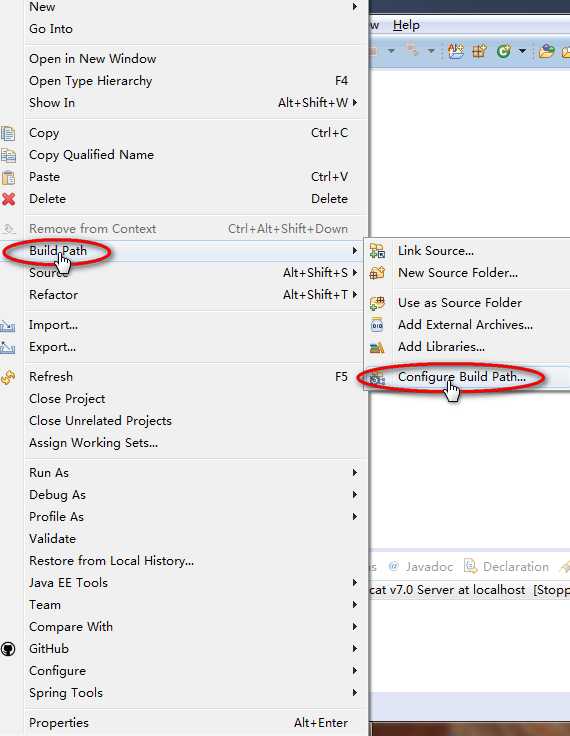Open the Help menu in Eclipse
Image resolution: width=570 pixels, height=736 pixels.
(x=406, y=25)
